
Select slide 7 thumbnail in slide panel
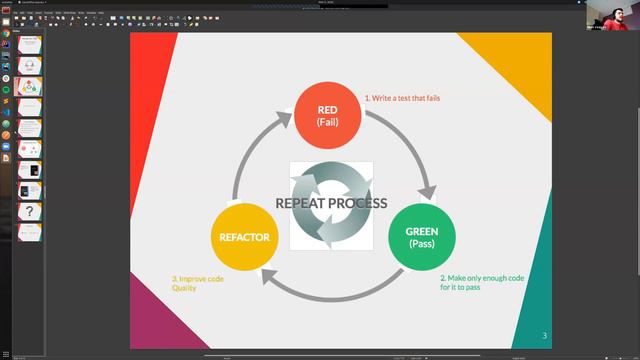tap(29, 170)
